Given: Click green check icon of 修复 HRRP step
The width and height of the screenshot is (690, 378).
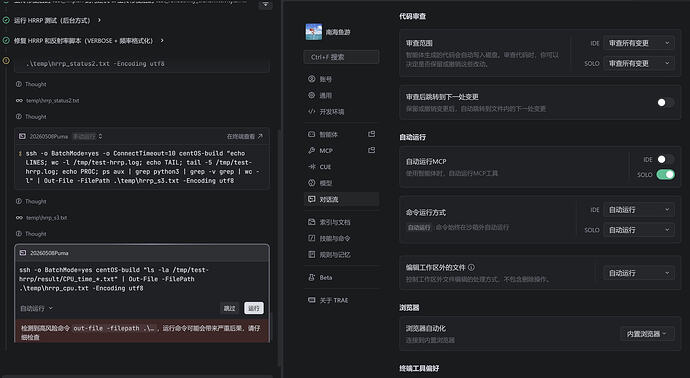Looking at the screenshot, I should (x=6, y=40).
